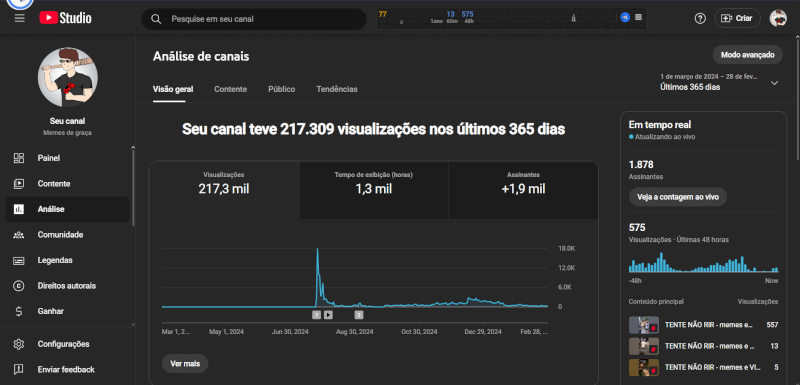800x385 pixels.
Task: Click the '77' orange number in toolbar
Action: 383,14
